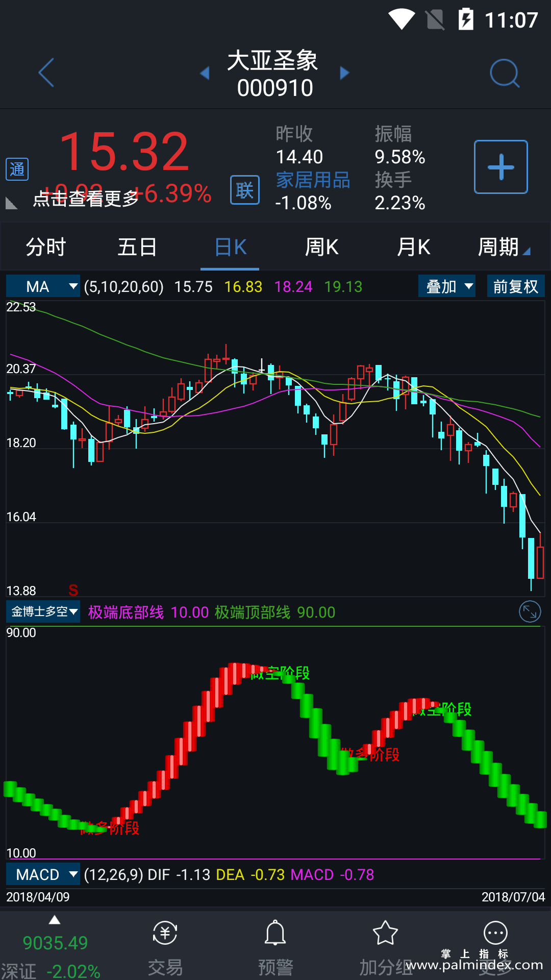The image size is (551, 980).
Task: Open the 交易 trade icon
Action: [x=165, y=934]
